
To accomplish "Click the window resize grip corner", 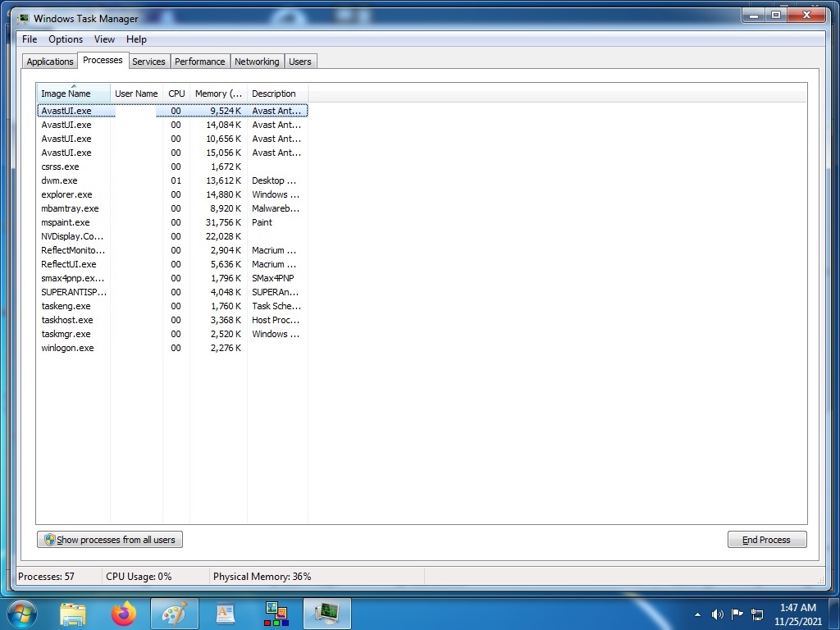I will coord(820,580).
